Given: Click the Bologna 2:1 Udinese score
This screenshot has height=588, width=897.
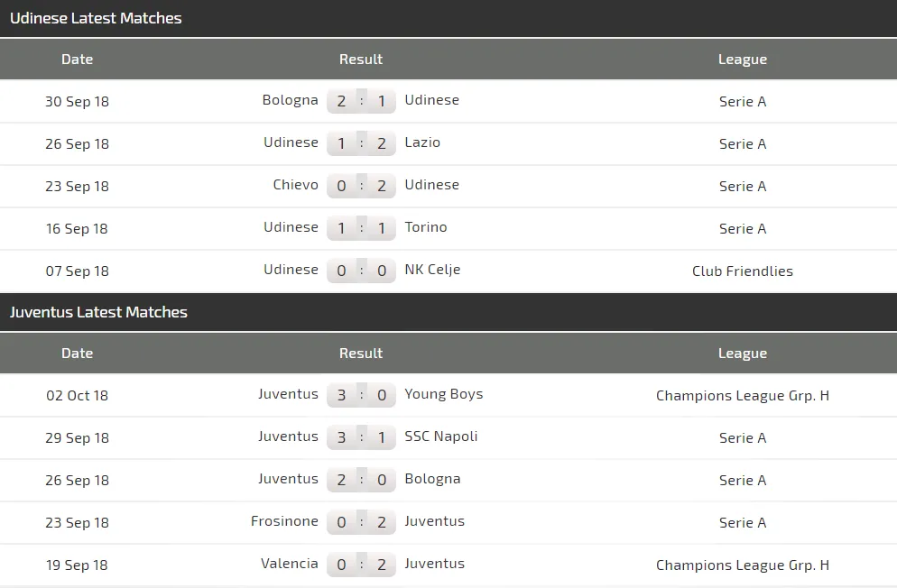Looking at the screenshot, I should click(361, 101).
